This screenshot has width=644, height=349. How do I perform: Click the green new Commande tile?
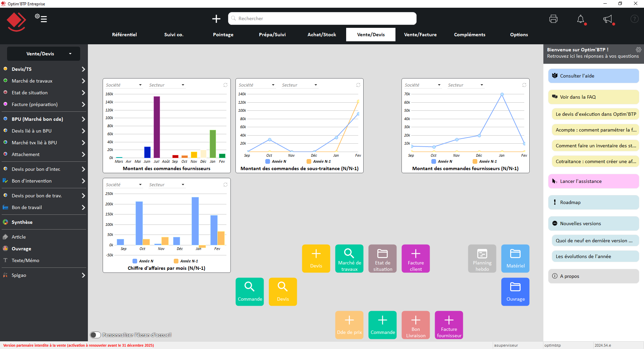pos(382,325)
